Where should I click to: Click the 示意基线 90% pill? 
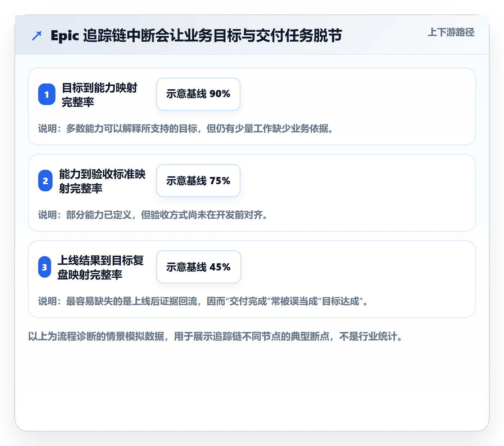pos(198,94)
